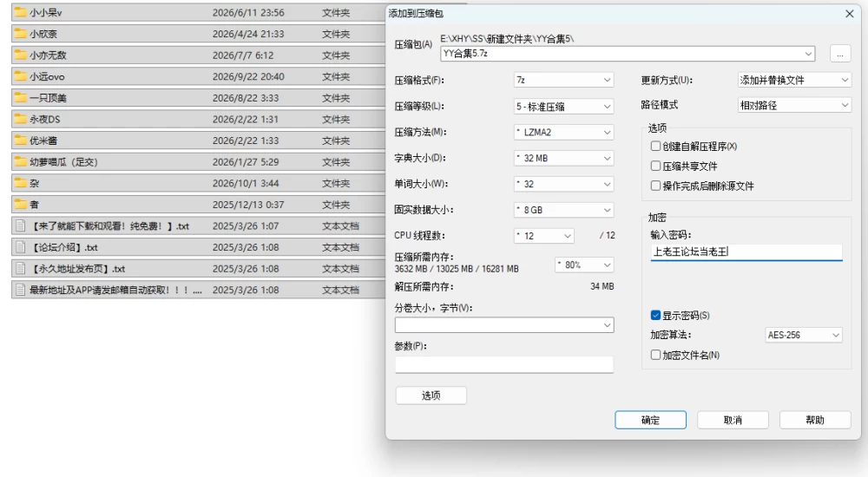Click the file icon of 最新地址及APP请发邮箱自动获取

[x=21, y=290]
